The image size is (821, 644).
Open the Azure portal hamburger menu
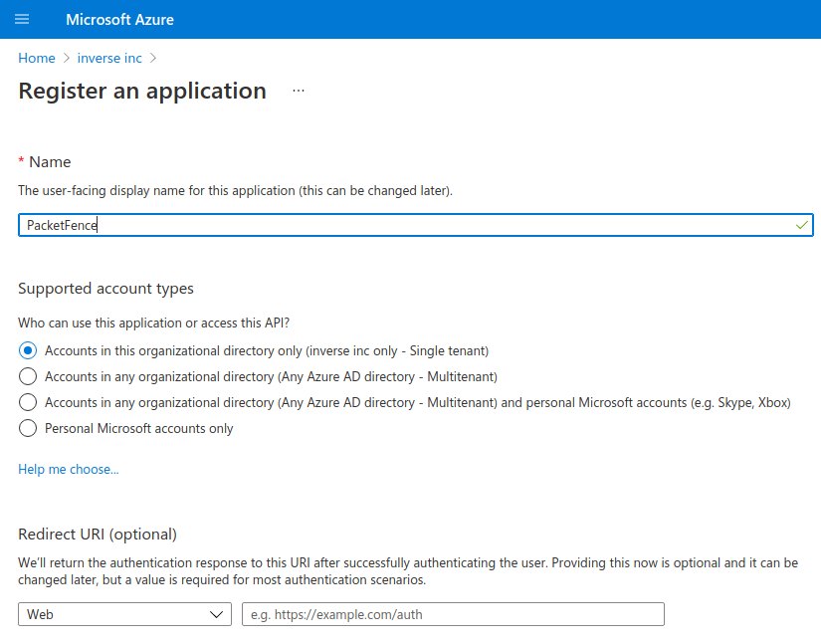pos(22,19)
